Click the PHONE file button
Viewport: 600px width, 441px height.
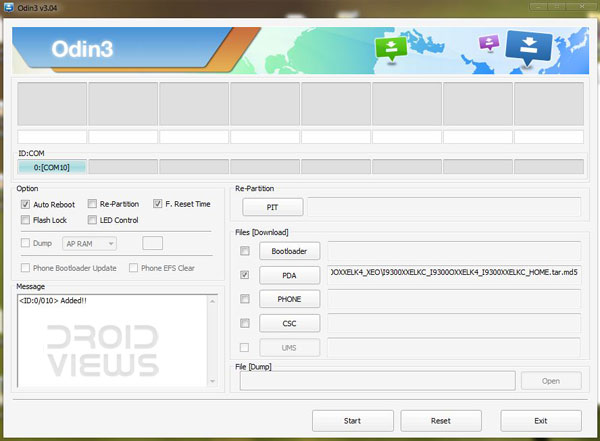pos(290,299)
